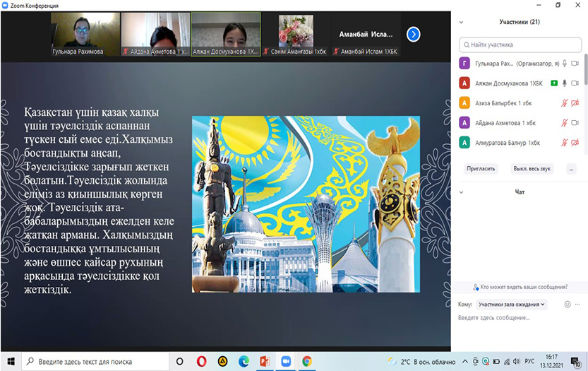Open the Windows Start menu

click(x=10, y=361)
